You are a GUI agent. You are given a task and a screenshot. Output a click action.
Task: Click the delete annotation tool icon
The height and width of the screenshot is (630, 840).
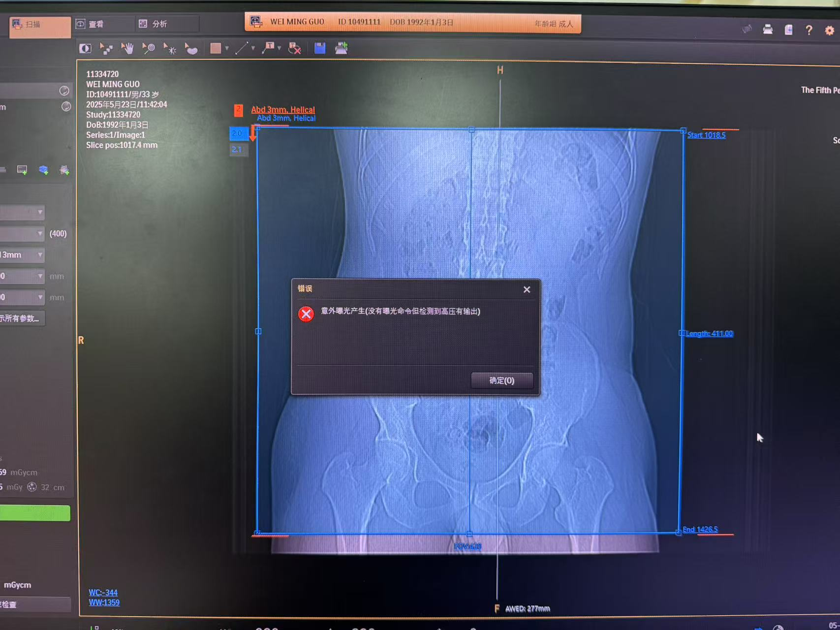294,48
